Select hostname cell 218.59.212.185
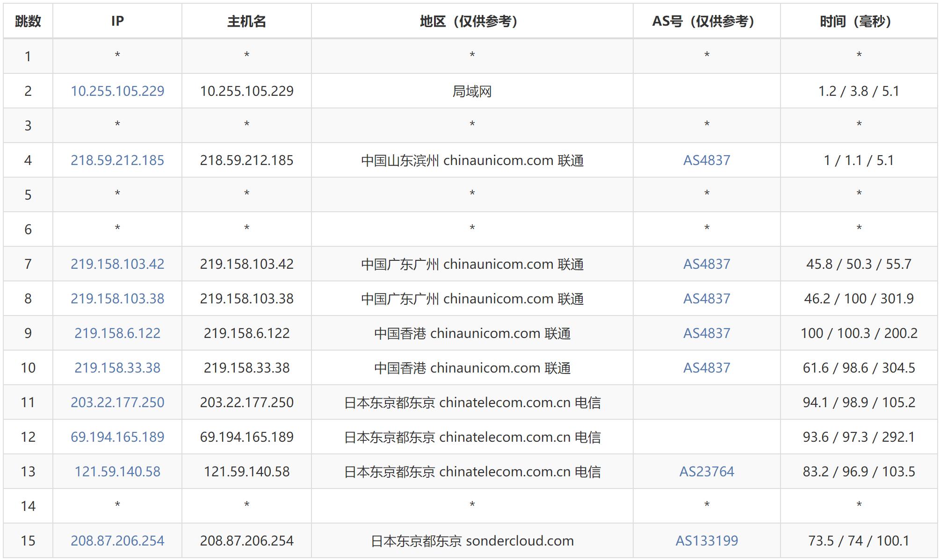Screen dimensions: 940x560 (x=246, y=160)
